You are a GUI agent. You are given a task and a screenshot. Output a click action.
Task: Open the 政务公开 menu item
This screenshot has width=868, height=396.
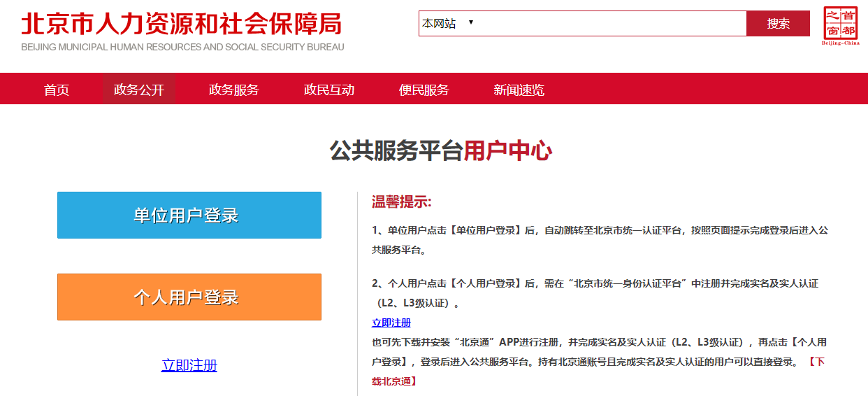click(x=139, y=90)
